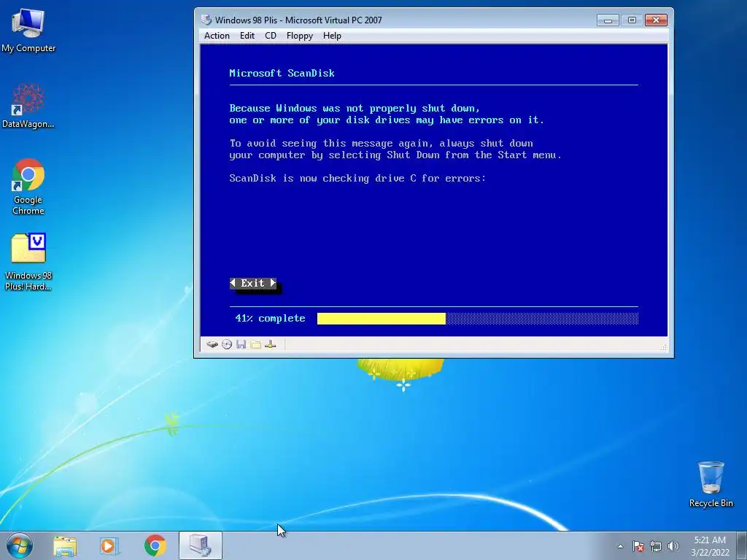The height and width of the screenshot is (560, 747).
Task: Open the network tray icon
Action: (656, 546)
